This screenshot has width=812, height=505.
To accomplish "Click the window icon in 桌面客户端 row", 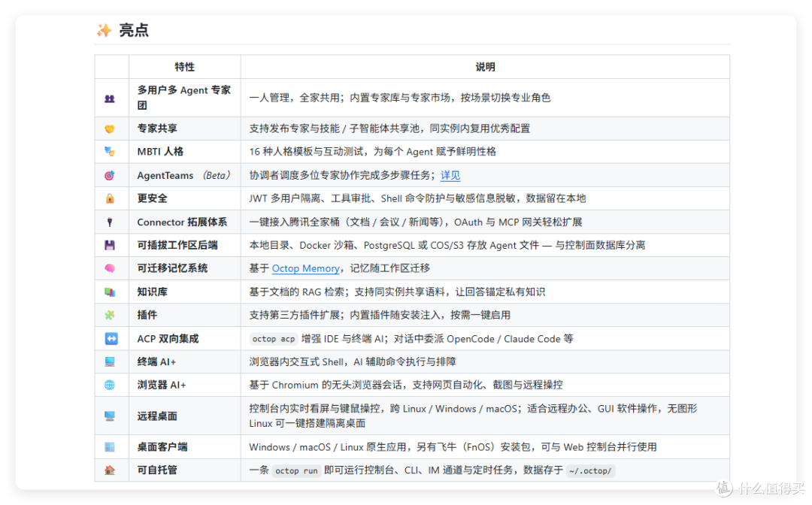I will [x=110, y=447].
